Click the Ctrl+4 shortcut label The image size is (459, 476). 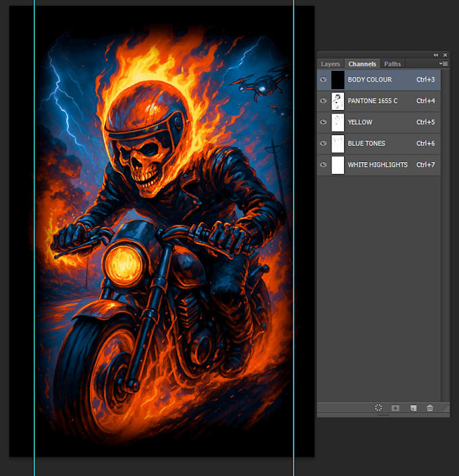[426, 101]
